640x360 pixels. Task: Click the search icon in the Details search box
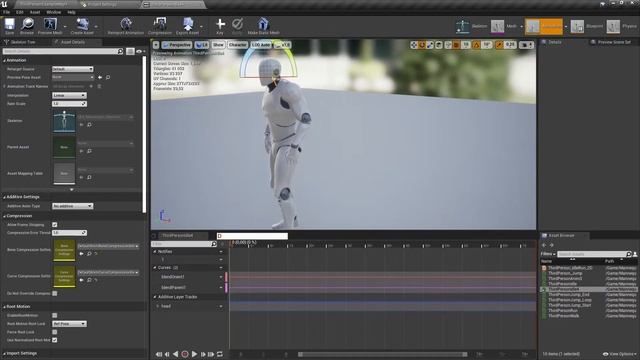120,51
